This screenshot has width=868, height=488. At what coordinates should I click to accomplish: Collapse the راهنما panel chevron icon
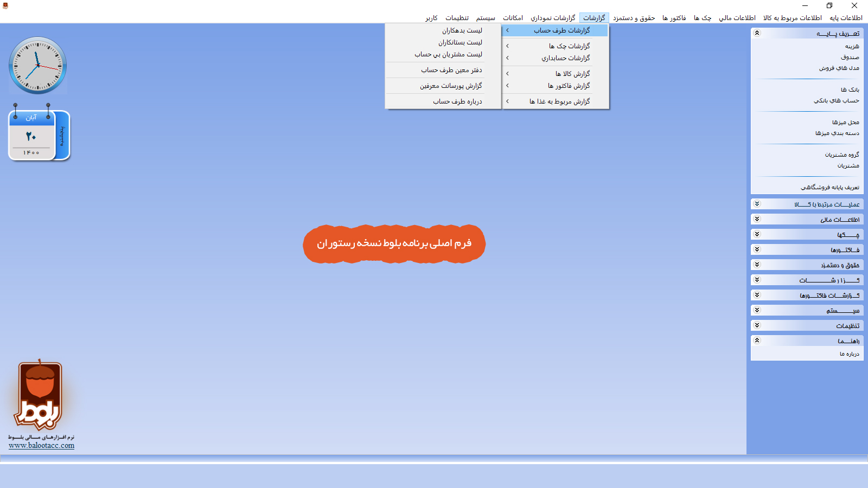pos(757,341)
